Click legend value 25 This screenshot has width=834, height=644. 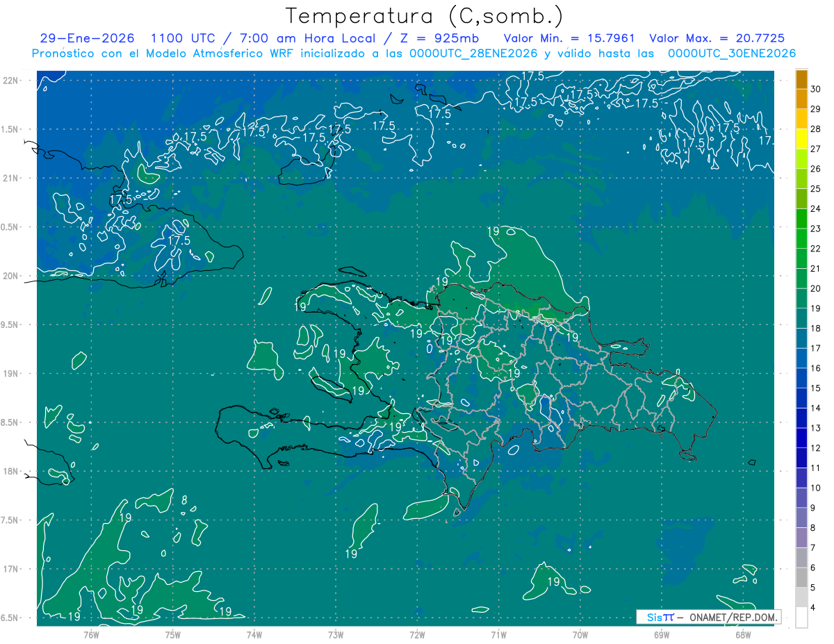click(815, 188)
